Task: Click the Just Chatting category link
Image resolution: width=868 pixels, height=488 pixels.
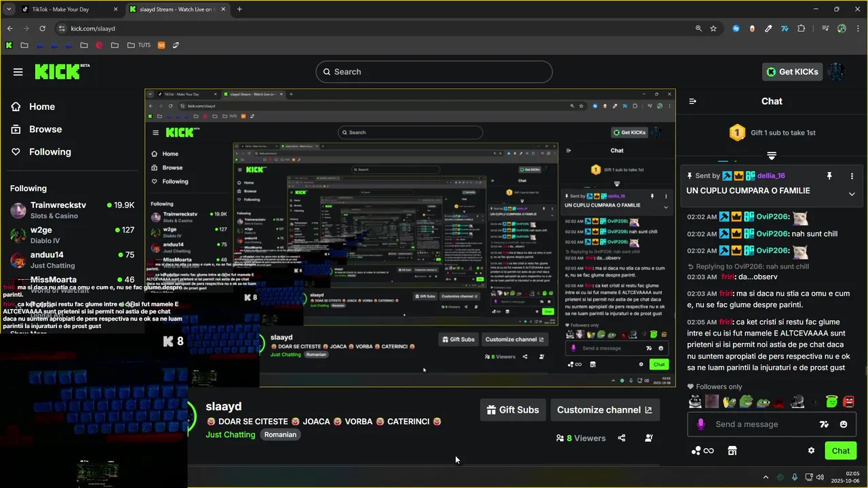Action: [x=231, y=434]
